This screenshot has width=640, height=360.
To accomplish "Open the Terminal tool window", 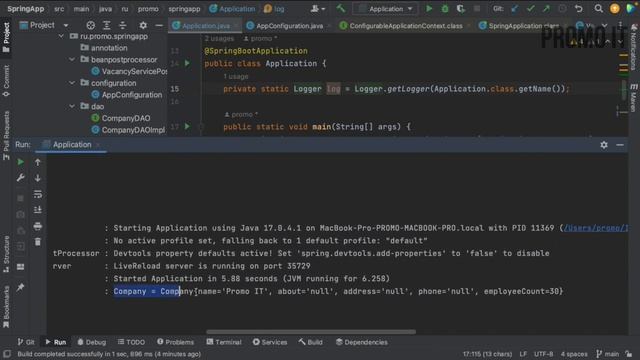I will [x=224, y=342].
